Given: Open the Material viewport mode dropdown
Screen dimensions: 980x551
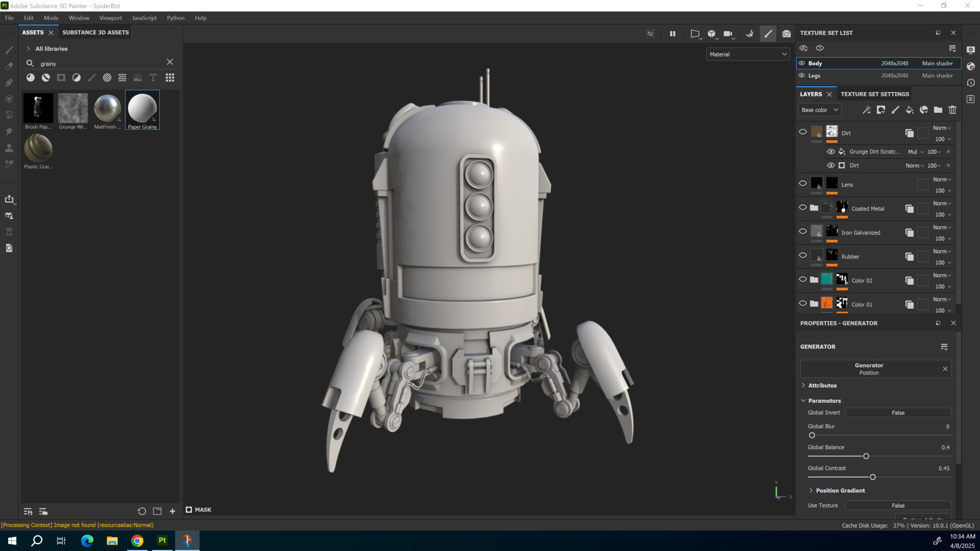Looking at the screenshot, I should tap(748, 54).
